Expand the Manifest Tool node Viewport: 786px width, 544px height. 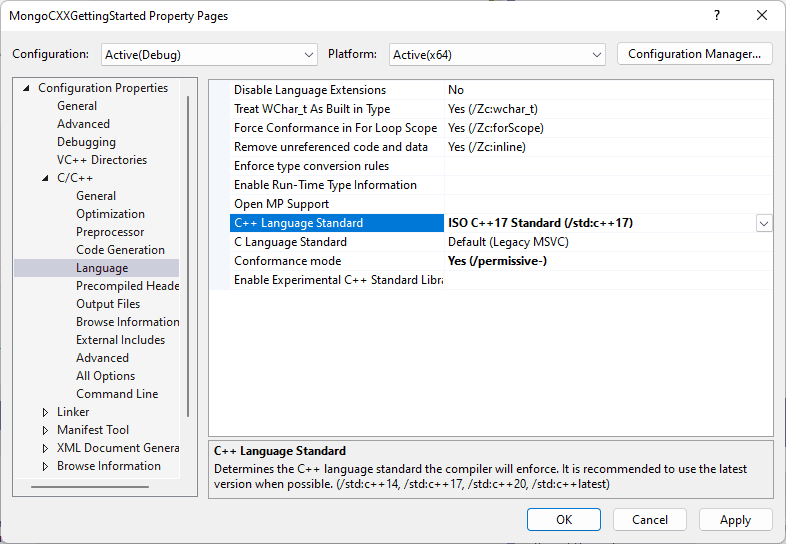[x=45, y=430]
